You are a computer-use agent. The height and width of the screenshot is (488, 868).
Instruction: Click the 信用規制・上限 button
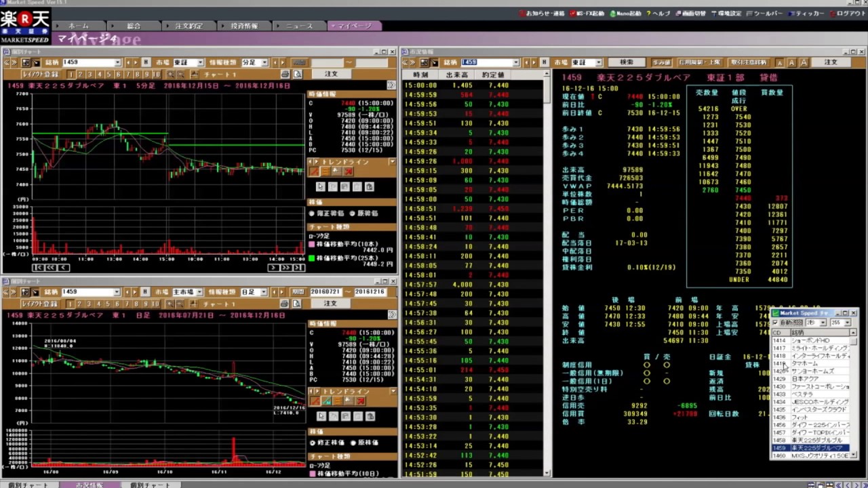pyautogui.click(x=701, y=62)
